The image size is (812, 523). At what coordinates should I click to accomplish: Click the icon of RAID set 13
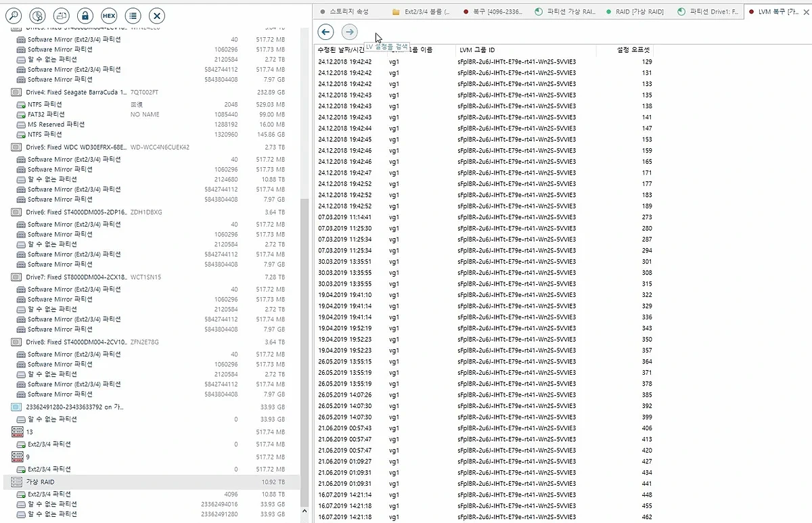[x=17, y=432]
